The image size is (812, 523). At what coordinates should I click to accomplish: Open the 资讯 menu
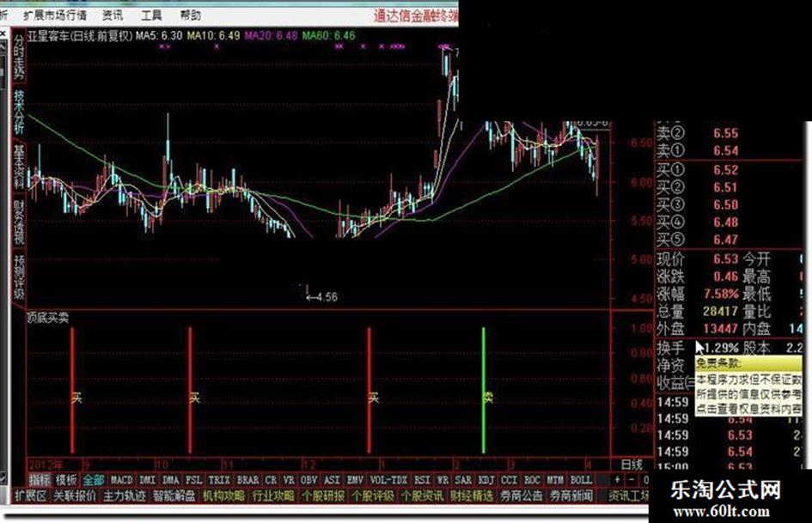[x=113, y=15]
